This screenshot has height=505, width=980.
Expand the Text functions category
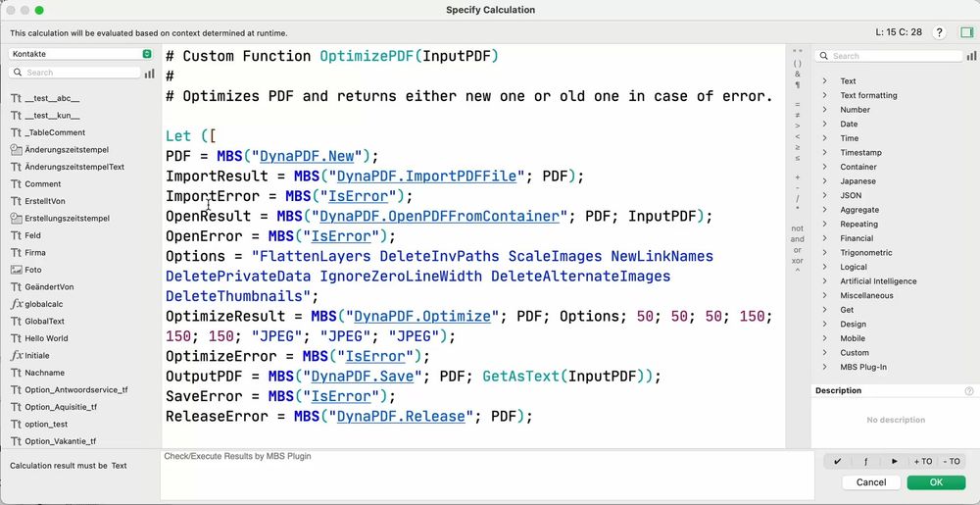coord(825,80)
